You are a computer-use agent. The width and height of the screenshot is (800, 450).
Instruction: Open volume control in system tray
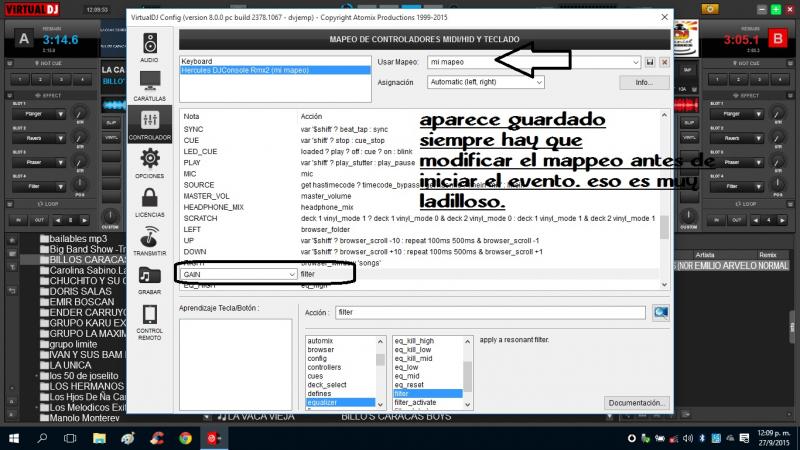(x=688, y=438)
